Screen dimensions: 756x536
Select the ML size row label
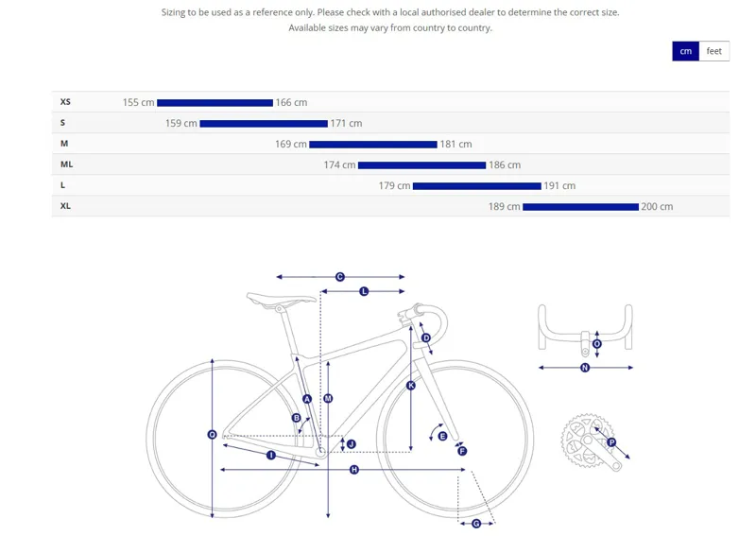tap(66, 164)
